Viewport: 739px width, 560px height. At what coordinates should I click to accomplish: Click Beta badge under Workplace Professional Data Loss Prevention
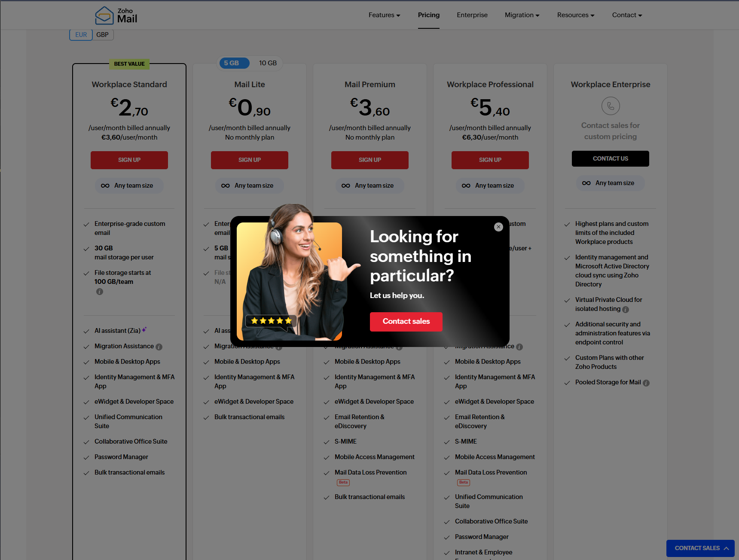coord(464,483)
